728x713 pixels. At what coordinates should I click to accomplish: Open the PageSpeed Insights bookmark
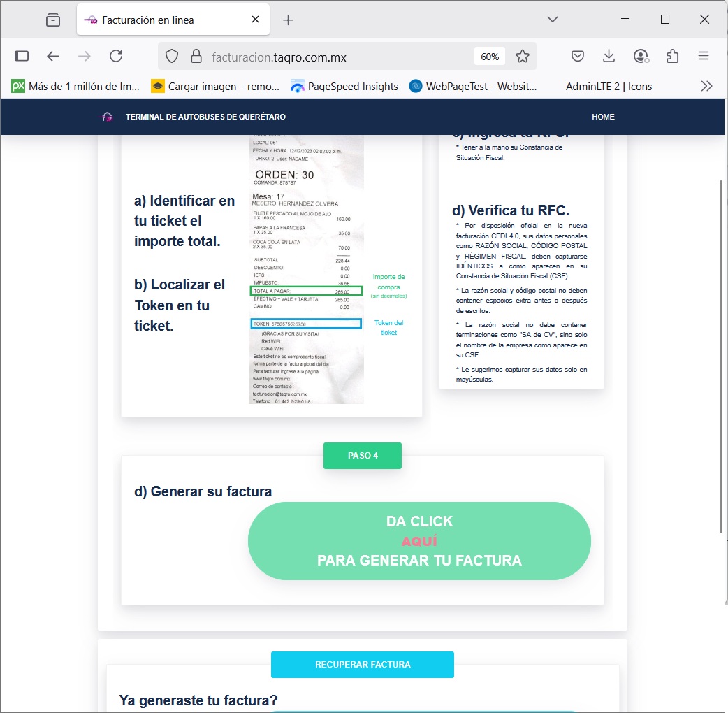coord(344,87)
